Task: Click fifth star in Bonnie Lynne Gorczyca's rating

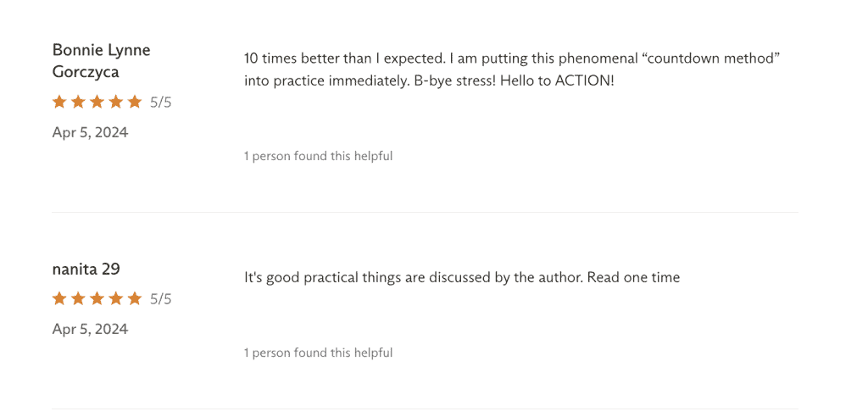Action: point(134,103)
